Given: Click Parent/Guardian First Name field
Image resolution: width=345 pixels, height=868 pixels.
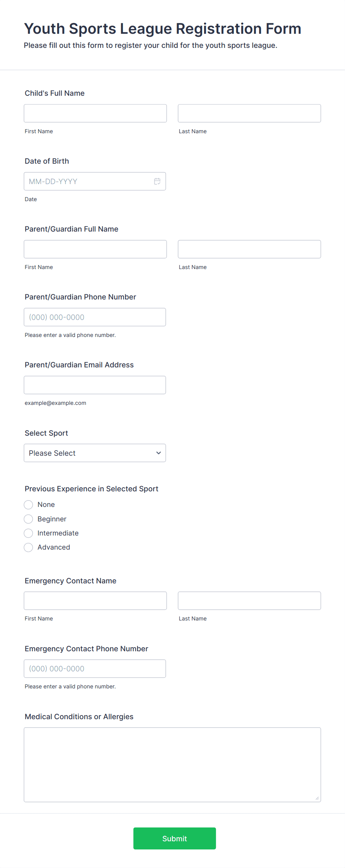Looking at the screenshot, I should pyautogui.click(x=95, y=249).
